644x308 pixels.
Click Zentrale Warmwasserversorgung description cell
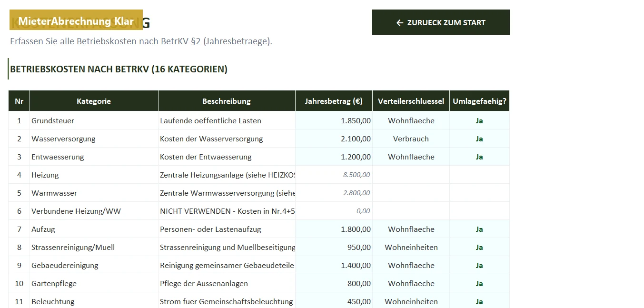[x=227, y=193]
